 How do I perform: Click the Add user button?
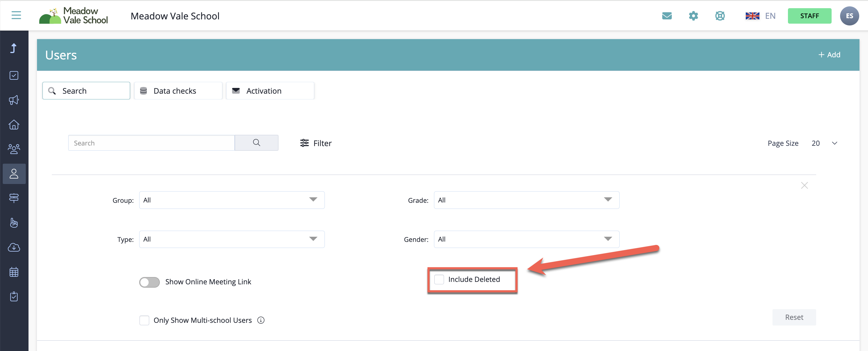(x=829, y=55)
